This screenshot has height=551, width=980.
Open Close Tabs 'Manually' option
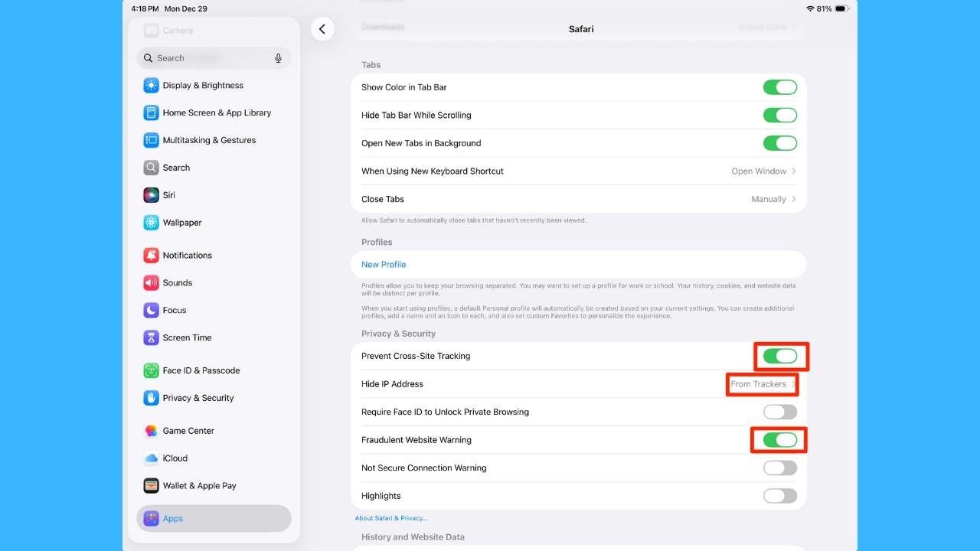774,199
